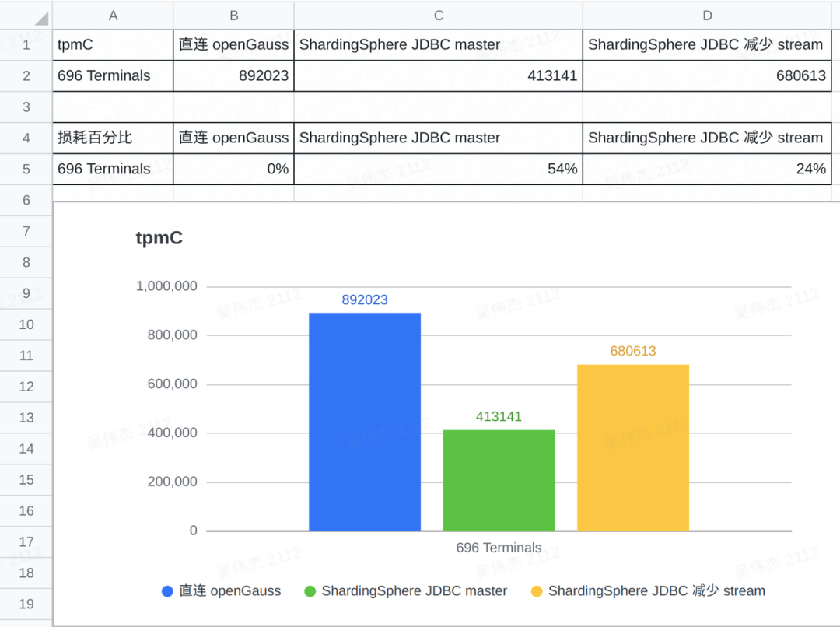This screenshot has width=840, height=627.
Task: Click the yellow legend dot for 减少 stream
Action: [536, 591]
